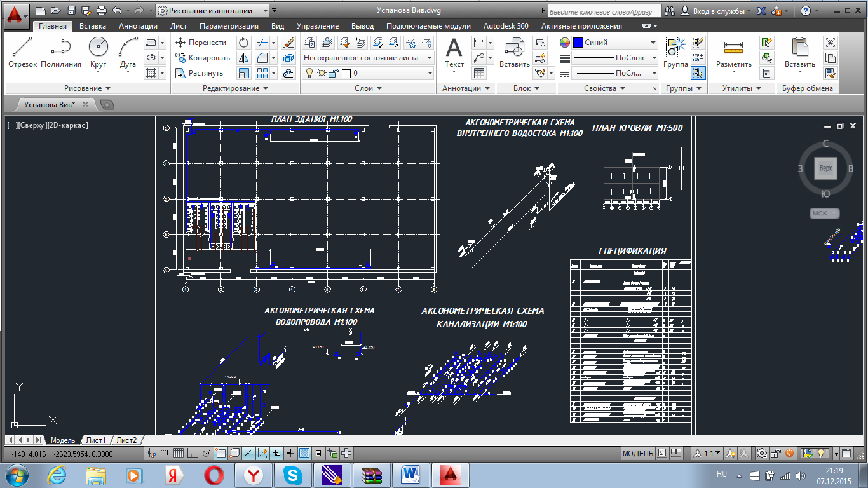Viewport: 868px width, 488px height.
Task: Toggle Grid display in status bar
Action: (179, 453)
